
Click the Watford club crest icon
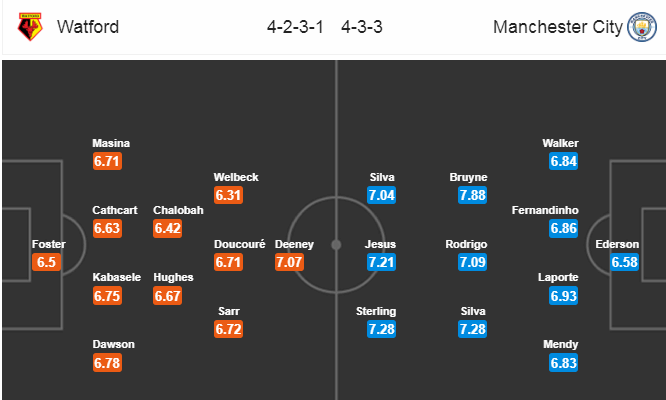[x=30, y=27]
